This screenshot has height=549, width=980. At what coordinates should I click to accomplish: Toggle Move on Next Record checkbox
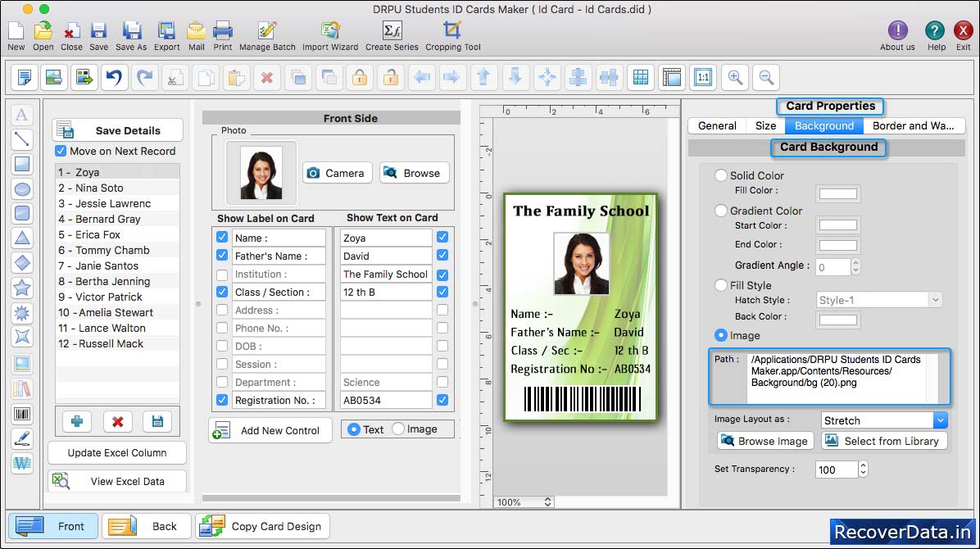61,151
